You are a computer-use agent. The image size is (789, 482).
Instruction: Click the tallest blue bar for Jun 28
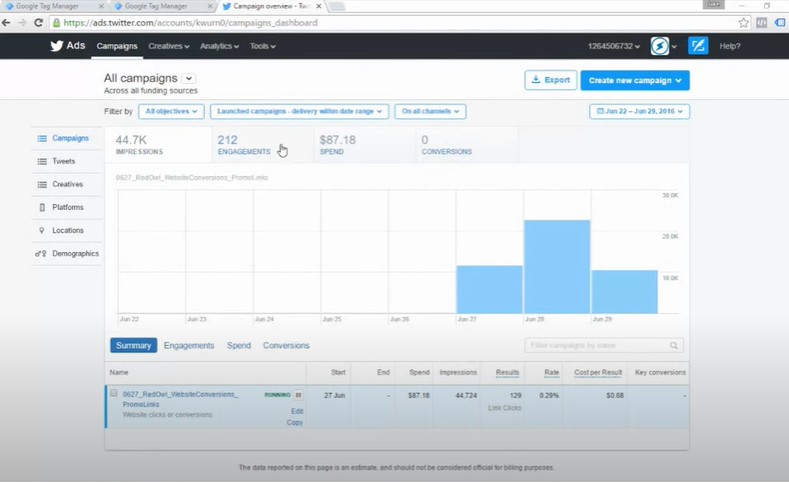(x=556, y=266)
